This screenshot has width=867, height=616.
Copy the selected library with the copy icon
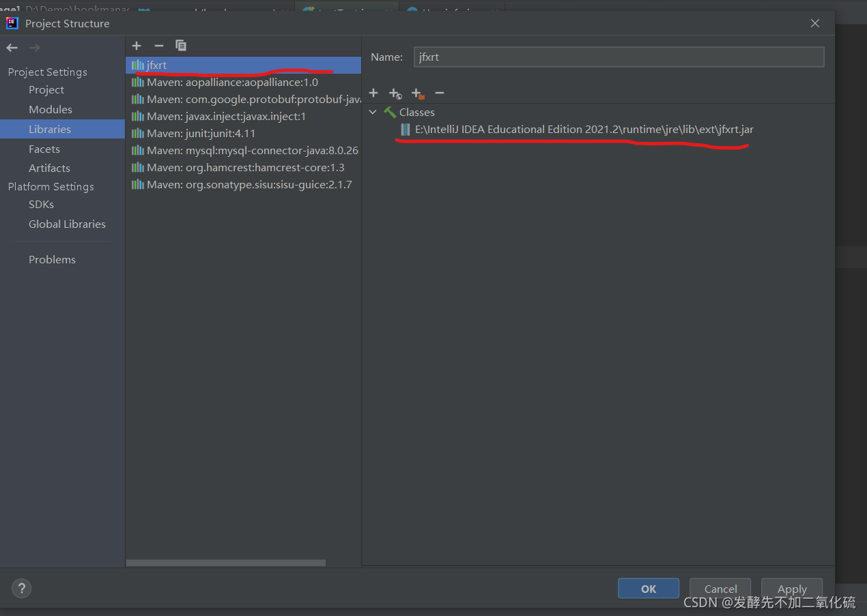tap(181, 46)
